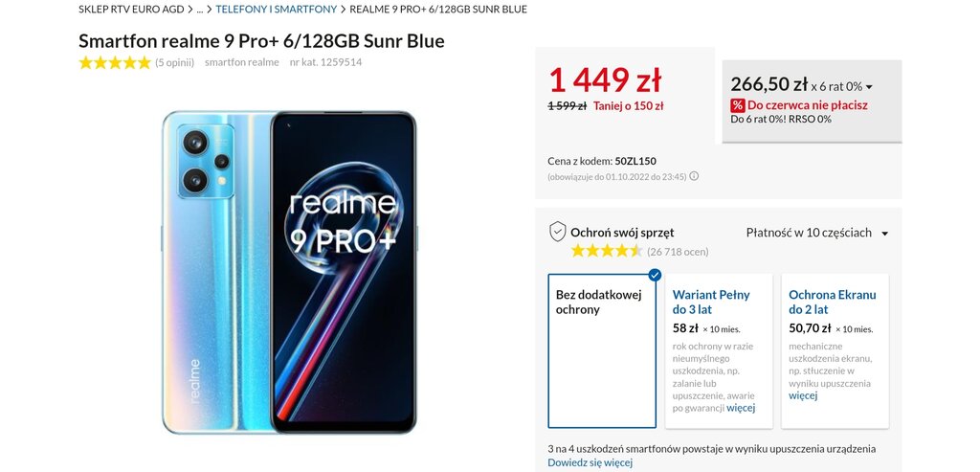Select Ochrona Ekranu do 2 lat option
980x472 pixels.
click(835, 350)
